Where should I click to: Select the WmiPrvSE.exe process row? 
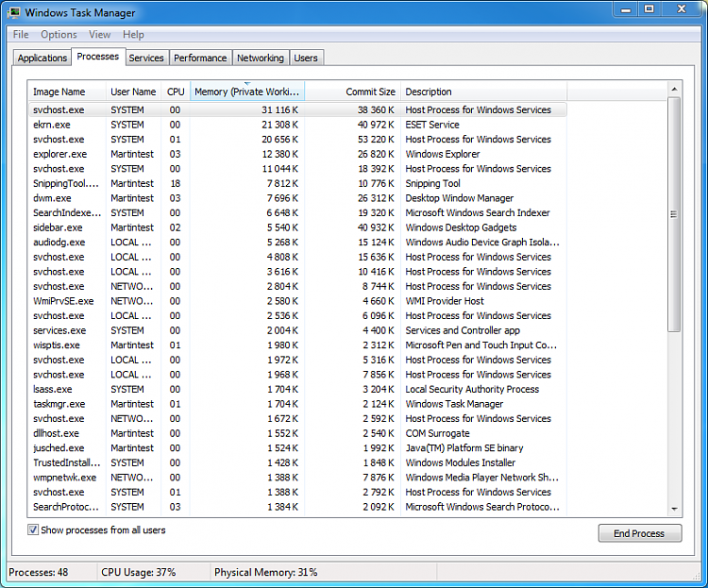297,301
